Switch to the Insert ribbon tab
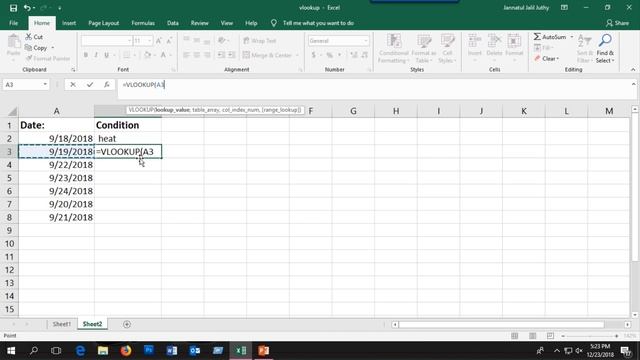 click(69, 23)
